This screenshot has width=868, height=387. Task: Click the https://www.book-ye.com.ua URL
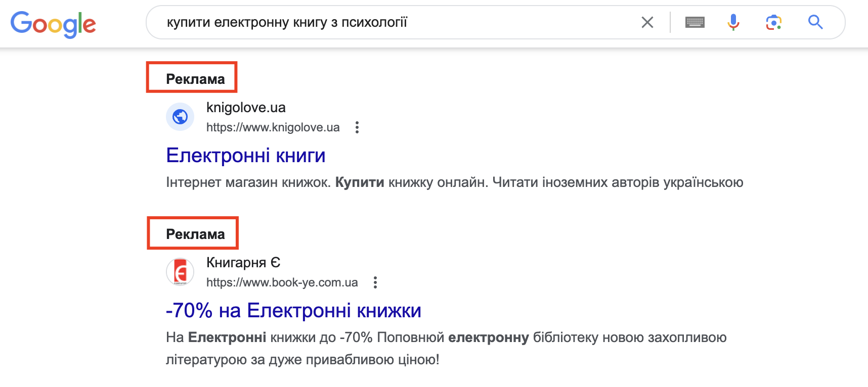[x=282, y=282]
